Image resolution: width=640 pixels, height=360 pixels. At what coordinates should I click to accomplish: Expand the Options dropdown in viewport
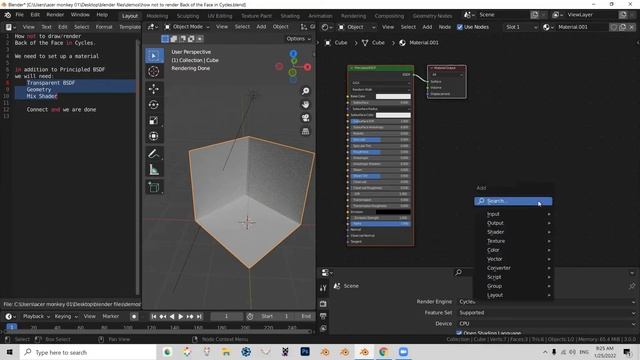coord(298,39)
